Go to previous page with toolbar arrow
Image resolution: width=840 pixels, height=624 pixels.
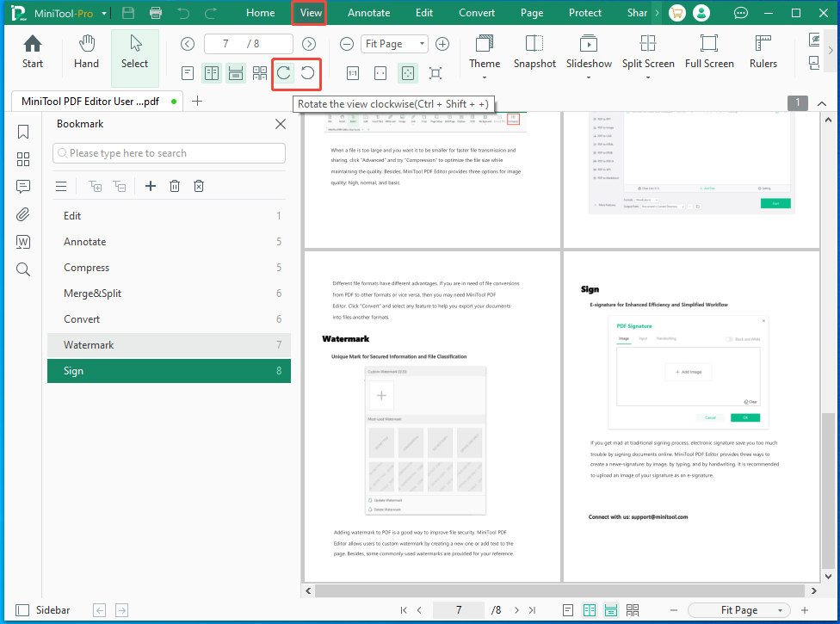188,44
